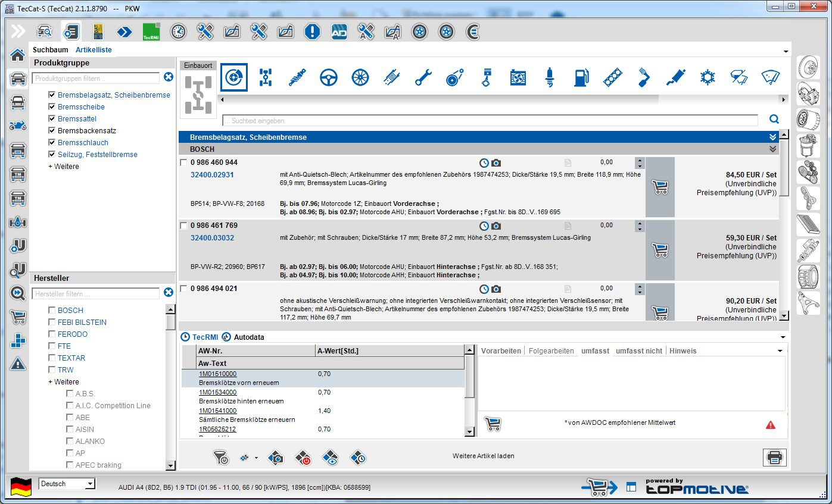The image size is (832, 504).
Task: Collapse + Weitere under Hersteller
Action: (x=64, y=382)
